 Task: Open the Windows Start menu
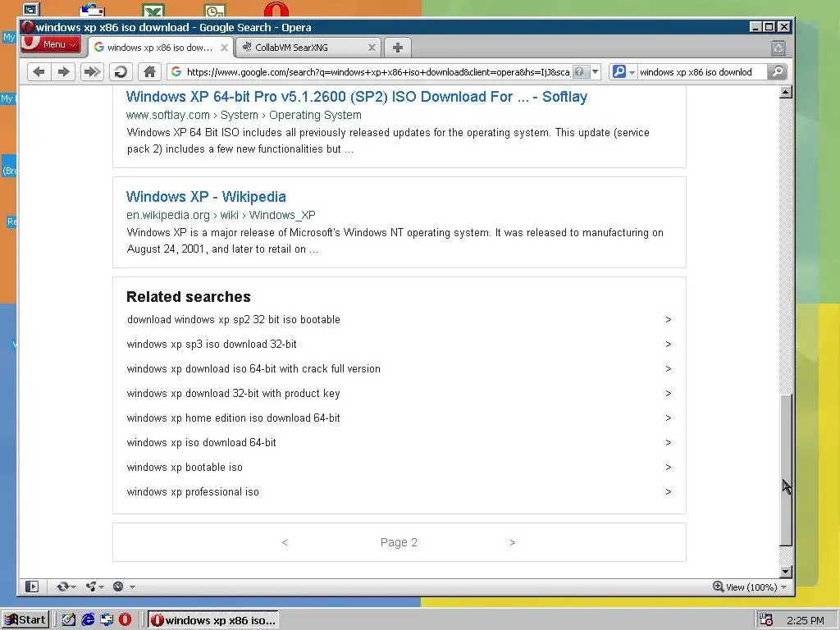(25, 620)
